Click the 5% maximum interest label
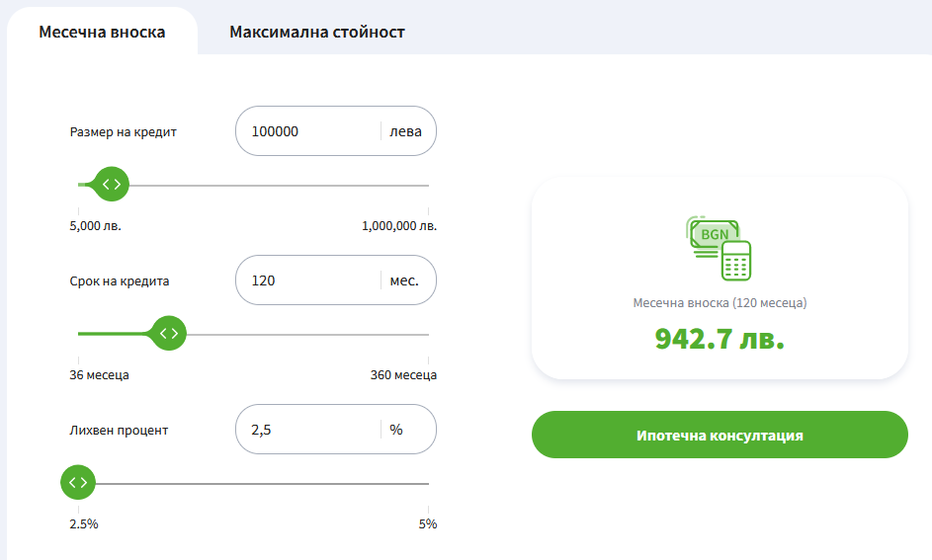This screenshot has width=932, height=560. point(427,524)
